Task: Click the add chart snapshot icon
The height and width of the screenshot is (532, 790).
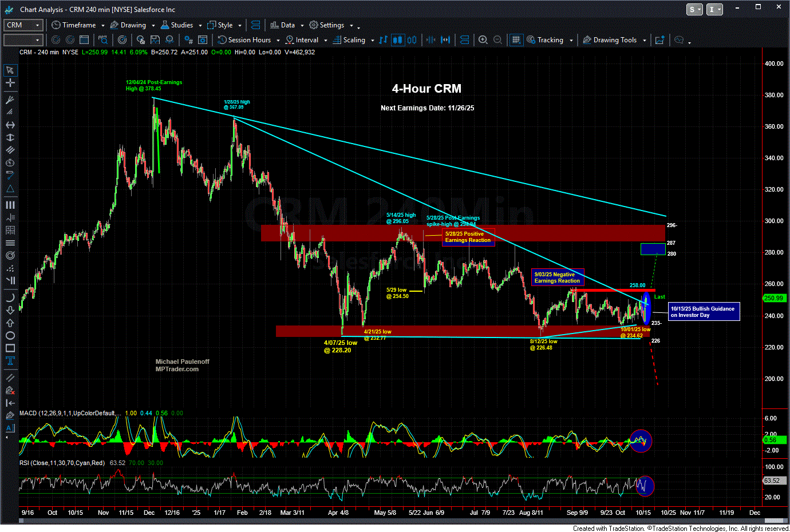Action: click(659, 40)
